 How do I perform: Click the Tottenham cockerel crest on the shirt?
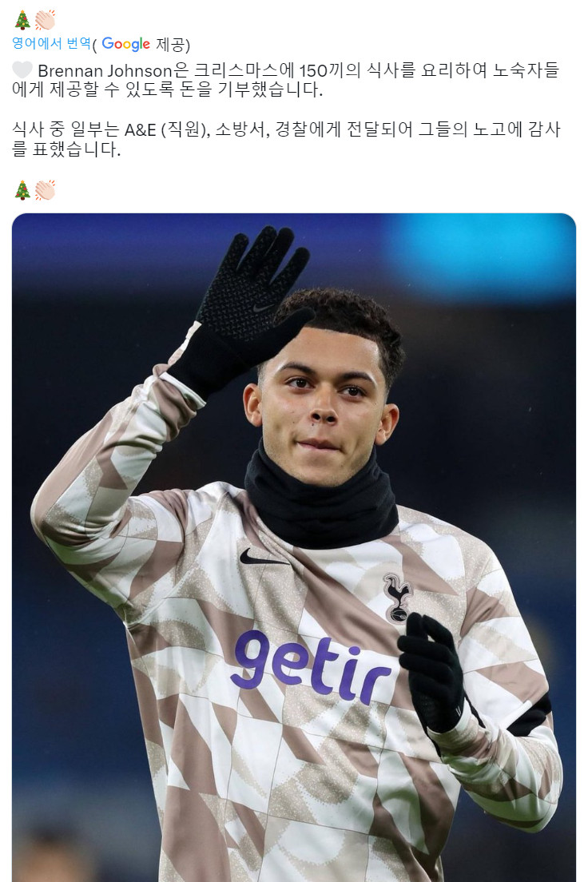pyautogui.click(x=398, y=598)
